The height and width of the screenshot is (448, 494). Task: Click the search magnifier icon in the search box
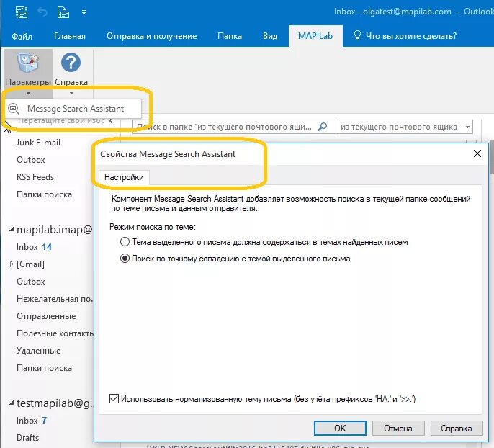tap(323, 127)
